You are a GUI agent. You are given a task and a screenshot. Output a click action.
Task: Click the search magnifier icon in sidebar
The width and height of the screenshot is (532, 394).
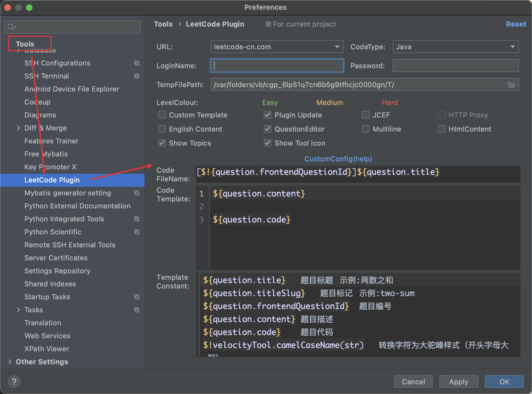[x=11, y=27]
